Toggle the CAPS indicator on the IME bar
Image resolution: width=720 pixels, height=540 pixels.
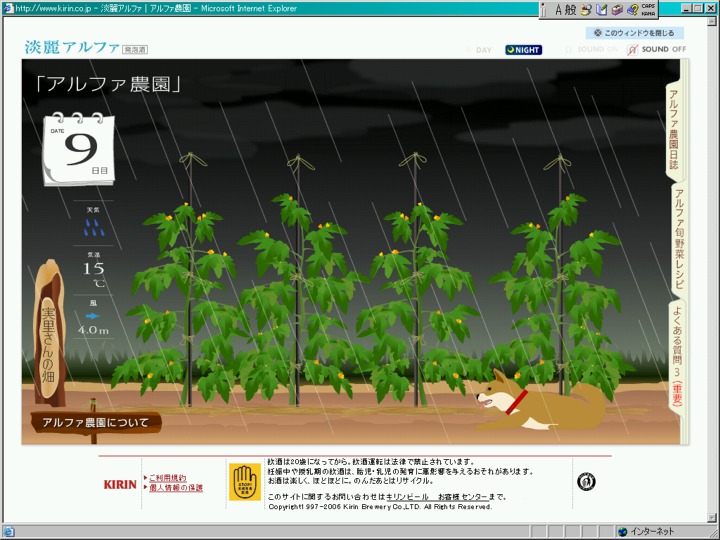648,6
